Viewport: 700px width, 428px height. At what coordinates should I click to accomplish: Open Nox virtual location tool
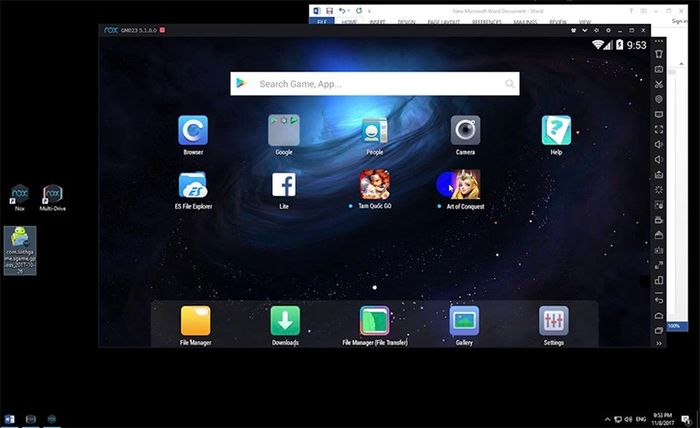pyautogui.click(x=658, y=99)
